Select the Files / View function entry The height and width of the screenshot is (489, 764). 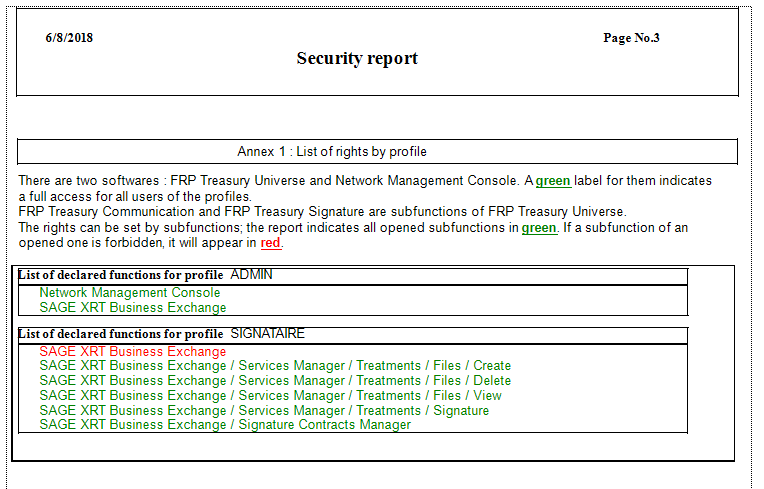[x=270, y=395]
